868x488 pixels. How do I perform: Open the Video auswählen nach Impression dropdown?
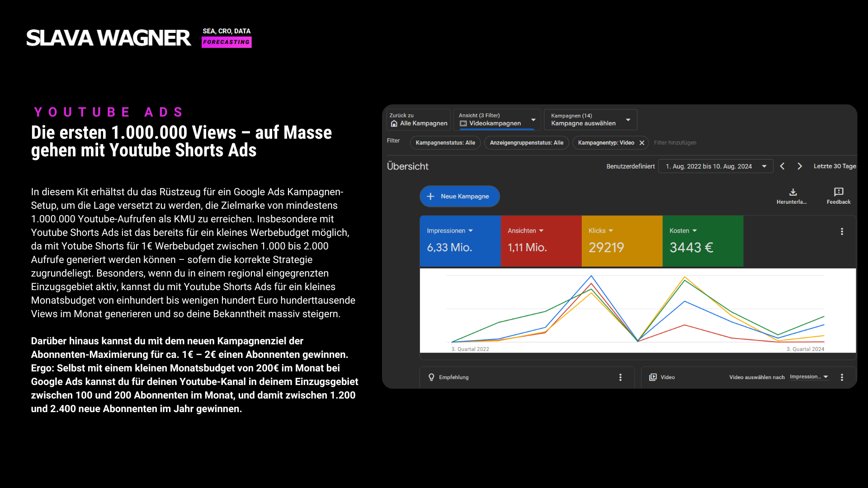click(809, 377)
